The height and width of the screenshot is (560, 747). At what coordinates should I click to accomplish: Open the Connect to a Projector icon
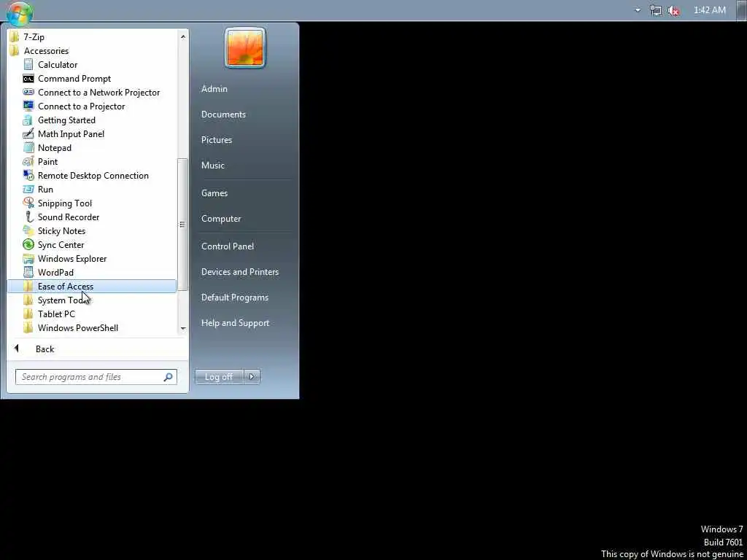28,106
